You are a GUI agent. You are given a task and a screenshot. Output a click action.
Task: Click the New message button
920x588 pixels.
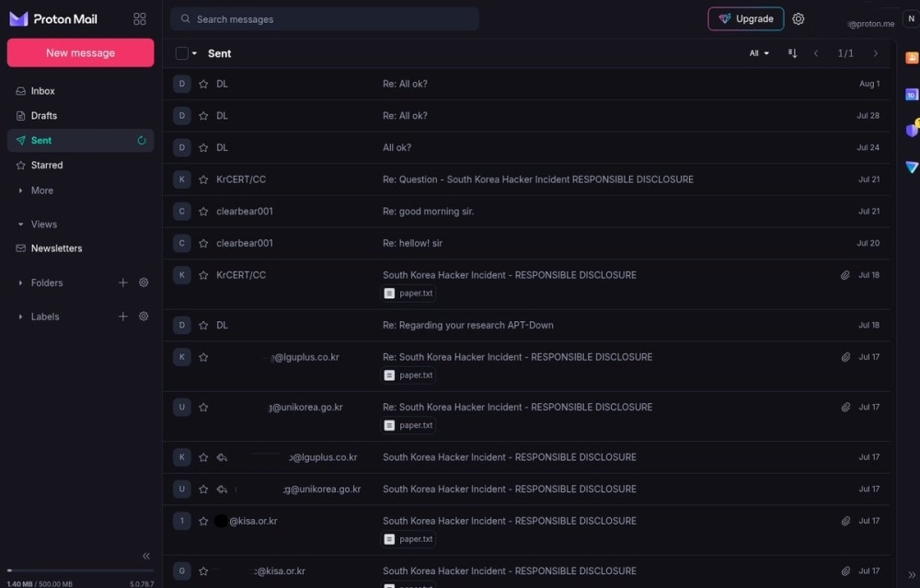[x=80, y=52]
